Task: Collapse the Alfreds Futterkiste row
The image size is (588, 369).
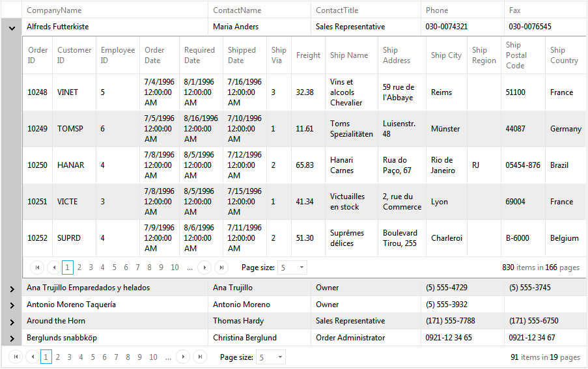Action: 12,27
